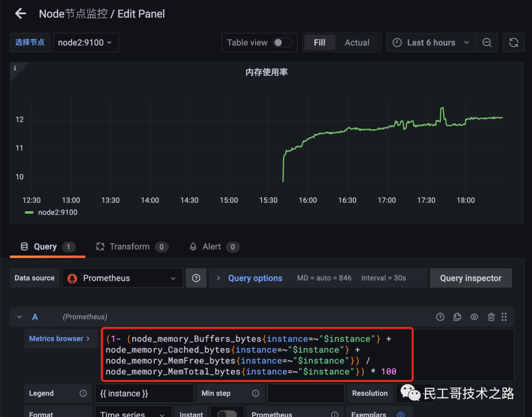Click the panel title 内存使用率
This screenshot has width=532, height=417.
click(x=266, y=72)
